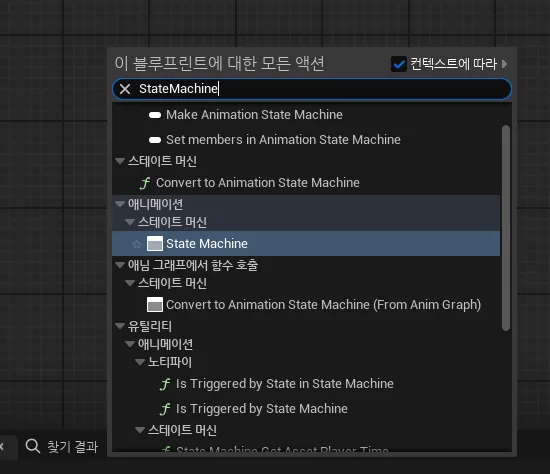Click the action list vertical scrollbar

point(505,228)
